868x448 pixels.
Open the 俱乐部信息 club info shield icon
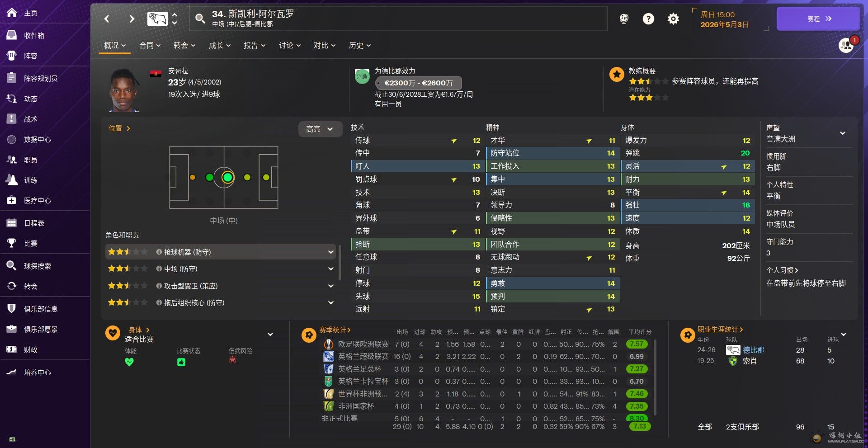click(x=12, y=309)
